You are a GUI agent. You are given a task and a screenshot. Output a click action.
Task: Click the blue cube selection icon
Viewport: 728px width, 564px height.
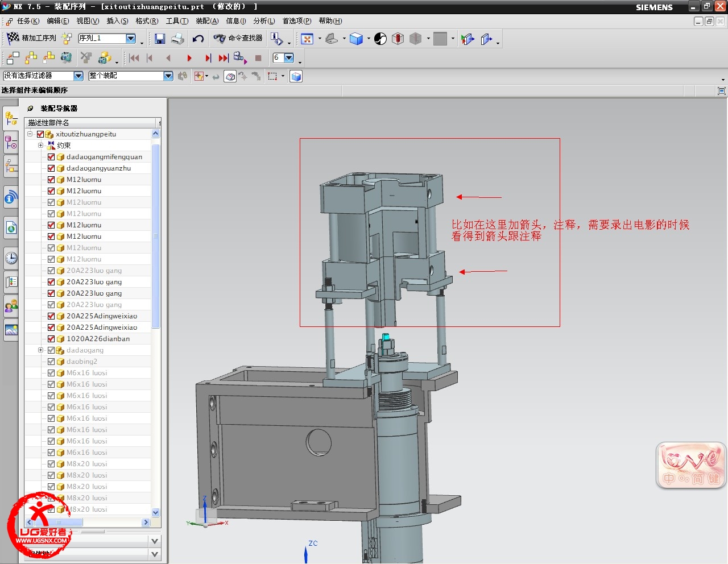click(x=296, y=76)
